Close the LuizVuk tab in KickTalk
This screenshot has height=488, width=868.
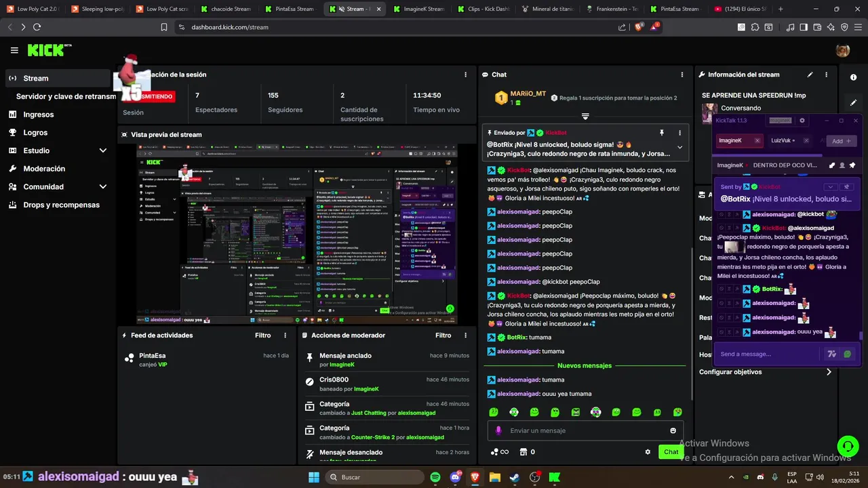[806, 141]
